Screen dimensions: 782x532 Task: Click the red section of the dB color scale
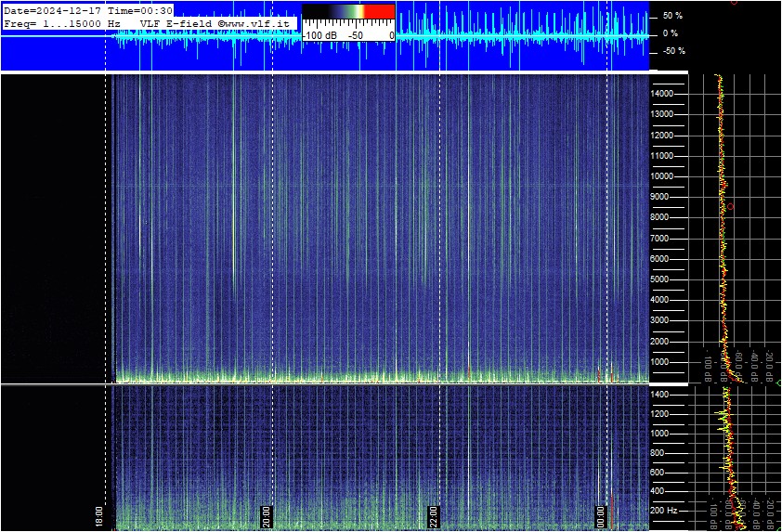pos(380,12)
